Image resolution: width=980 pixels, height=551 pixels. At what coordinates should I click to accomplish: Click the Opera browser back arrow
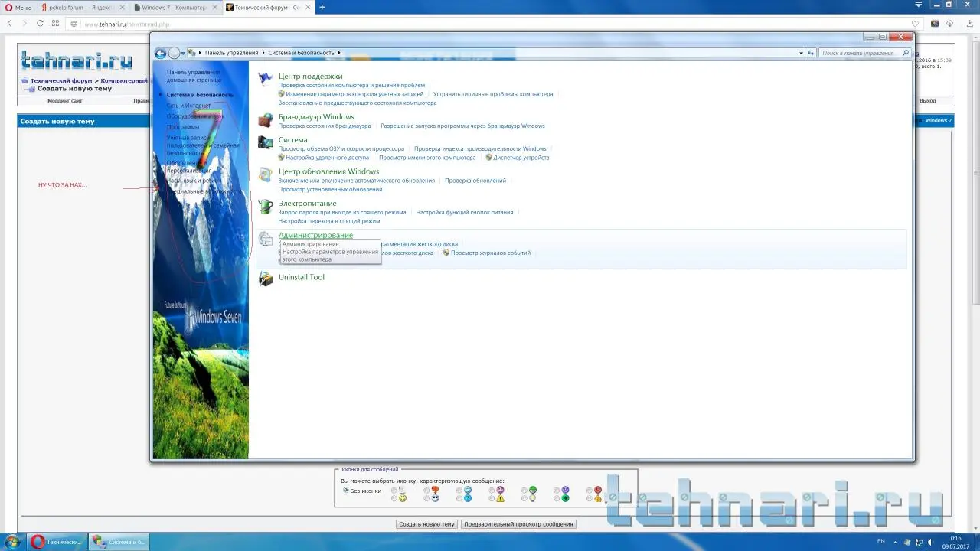tap(9, 24)
